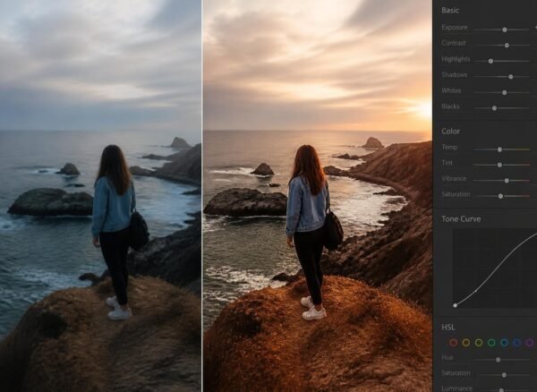Click the HSL Saturation slider handle
The image size is (537, 392).
pyautogui.click(x=504, y=375)
